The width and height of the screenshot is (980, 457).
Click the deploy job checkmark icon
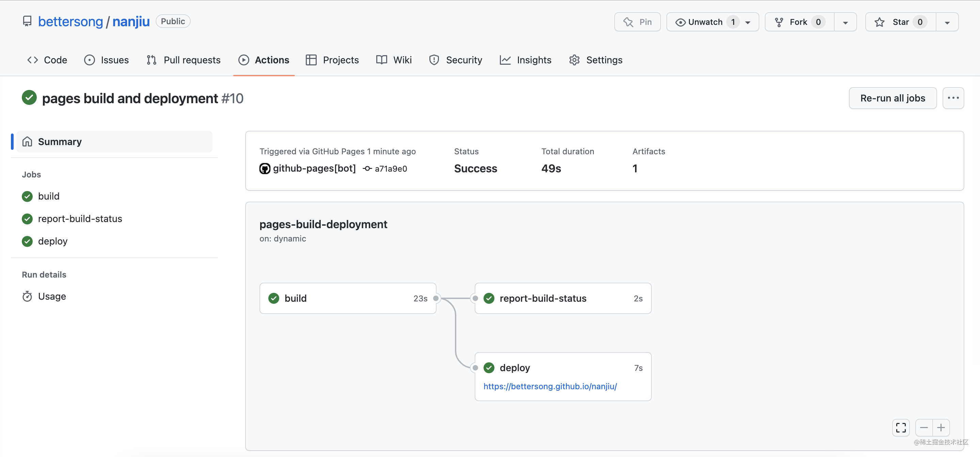coord(489,367)
